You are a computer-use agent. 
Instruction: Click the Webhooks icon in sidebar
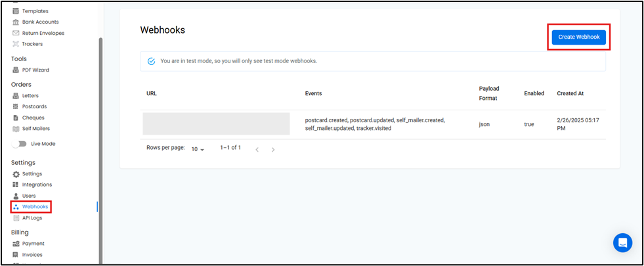coord(16,207)
